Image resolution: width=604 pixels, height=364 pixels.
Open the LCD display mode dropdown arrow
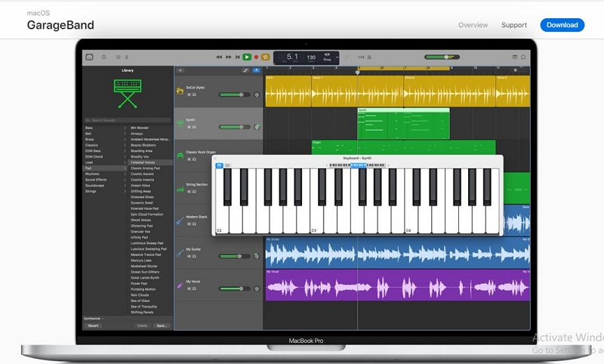pos(337,57)
